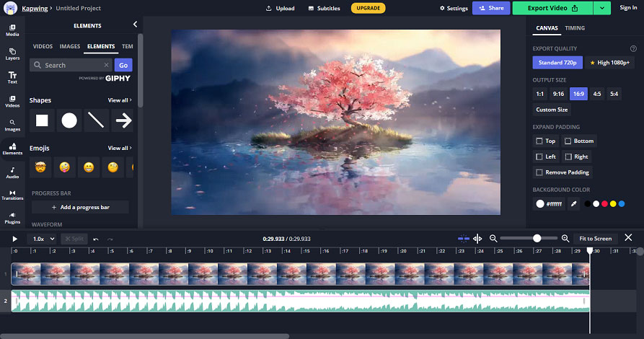Open the playback speed 1.0x dropdown

(43, 239)
